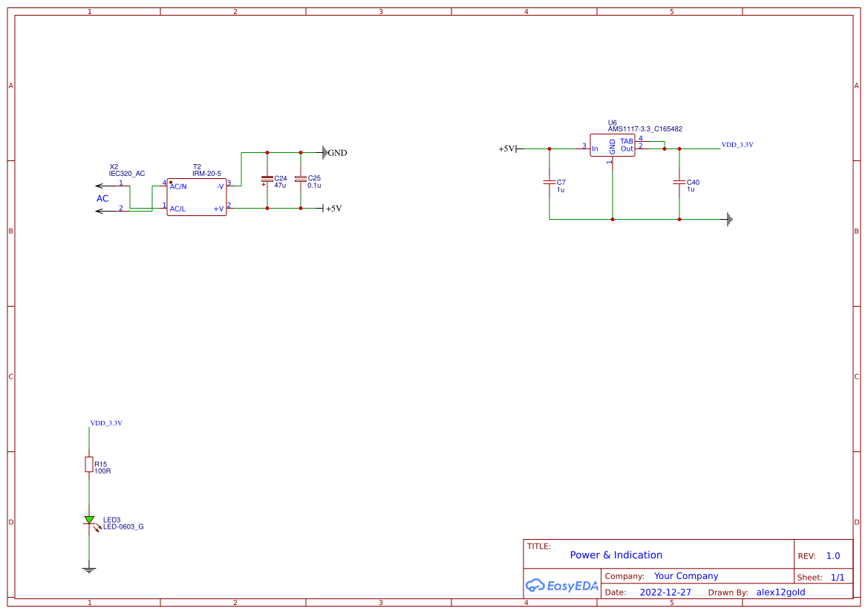Select the date field 2022-12-27
Image resolution: width=868 pixels, height=614 pixels.
click(x=666, y=592)
